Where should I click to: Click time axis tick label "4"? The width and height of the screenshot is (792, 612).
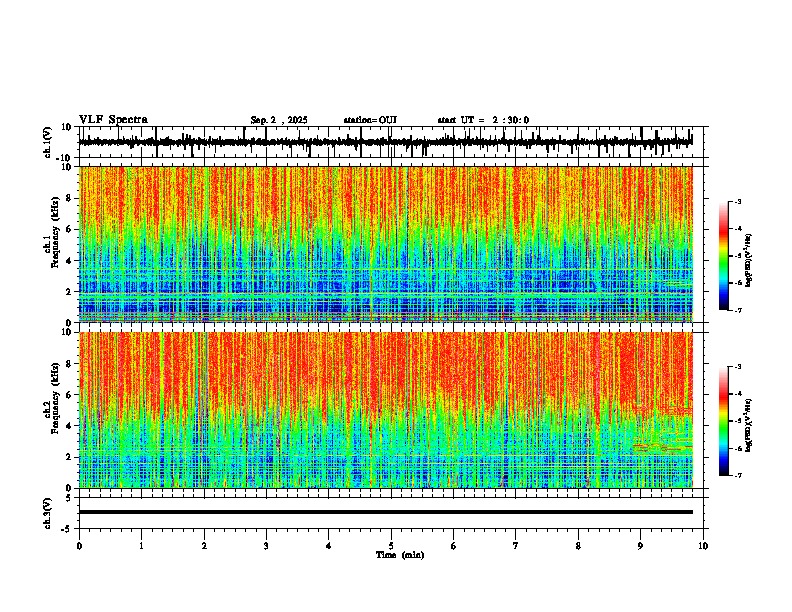coord(329,546)
